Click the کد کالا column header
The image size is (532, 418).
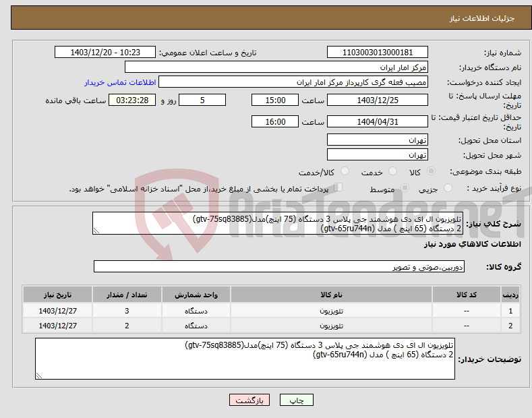click(x=467, y=295)
